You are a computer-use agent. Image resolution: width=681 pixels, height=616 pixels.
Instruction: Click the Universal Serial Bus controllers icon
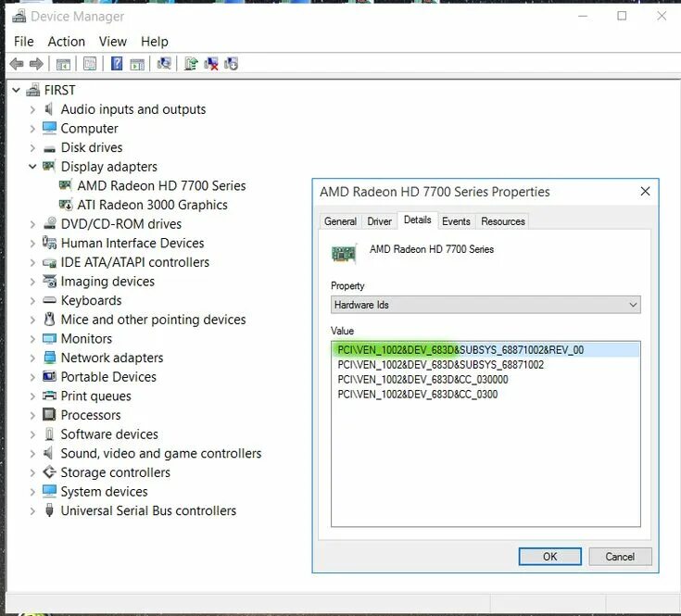pos(49,510)
